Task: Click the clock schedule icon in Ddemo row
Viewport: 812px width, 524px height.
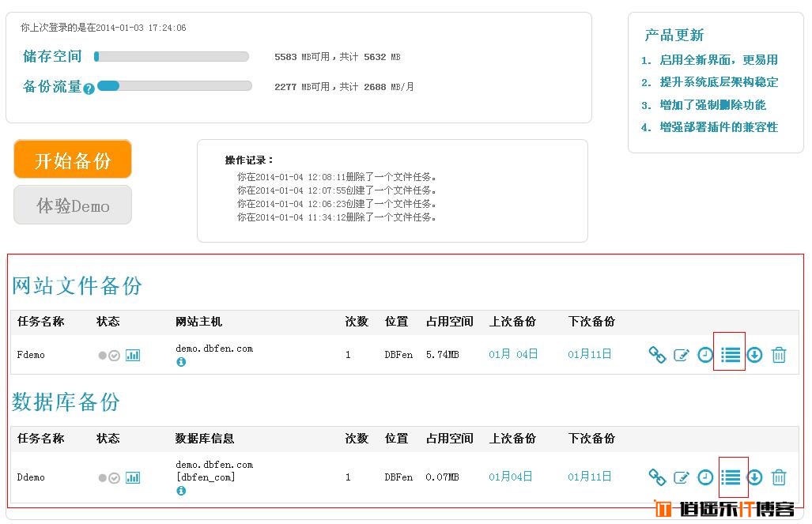Action: [x=705, y=477]
